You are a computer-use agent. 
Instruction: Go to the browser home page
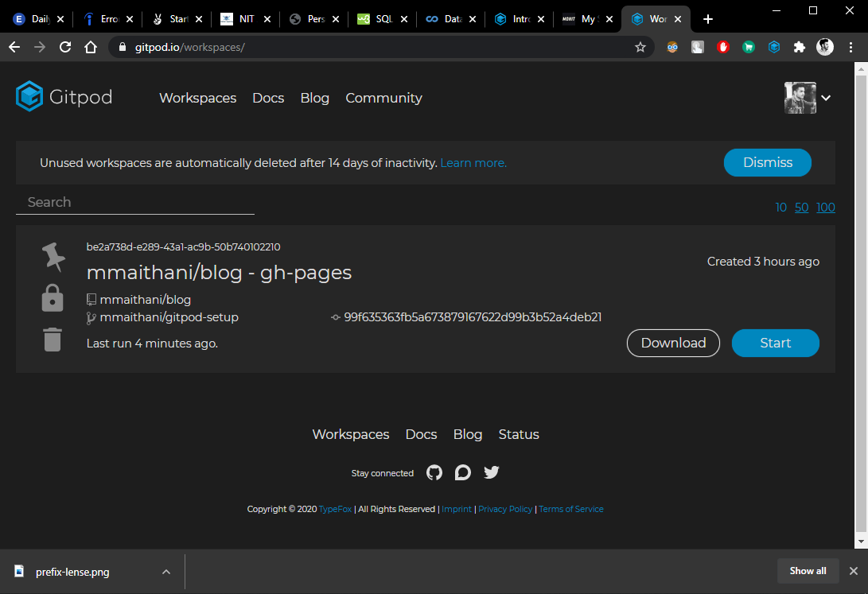coord(91,47)
